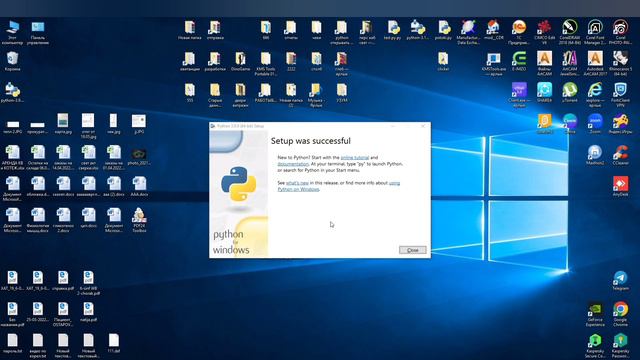Select the пароль.txt text file
The width and height of the screenshot is (640, 360).
pos(12,343)
